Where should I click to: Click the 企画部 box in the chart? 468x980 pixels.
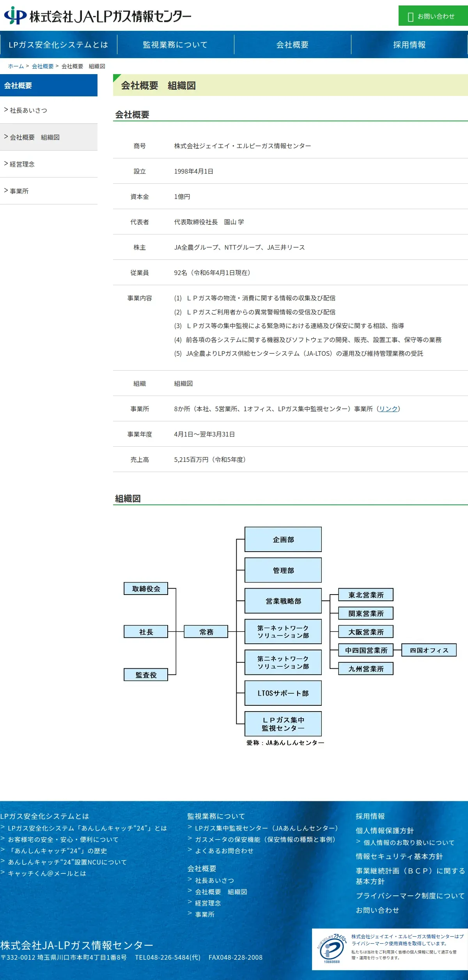point(283,540)
